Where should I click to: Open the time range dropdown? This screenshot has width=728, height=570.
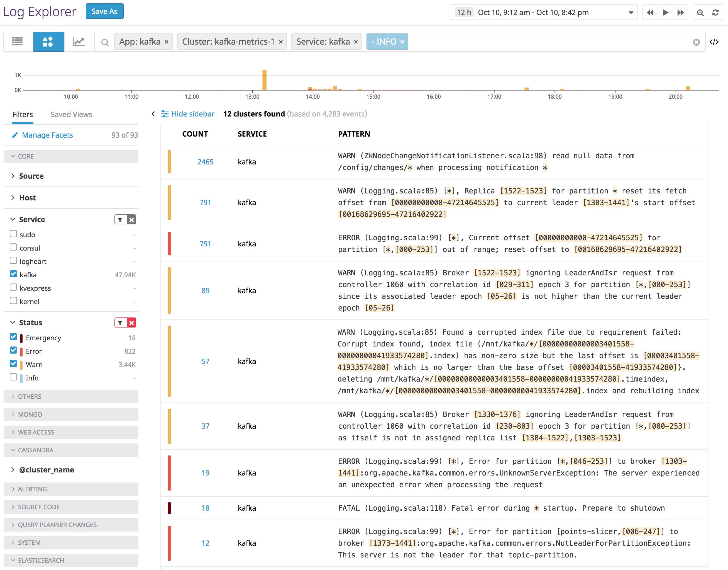tap(631, 12)
